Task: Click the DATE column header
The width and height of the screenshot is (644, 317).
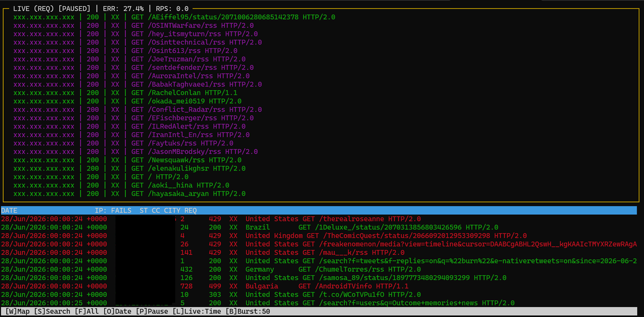Action: (9, 210)
